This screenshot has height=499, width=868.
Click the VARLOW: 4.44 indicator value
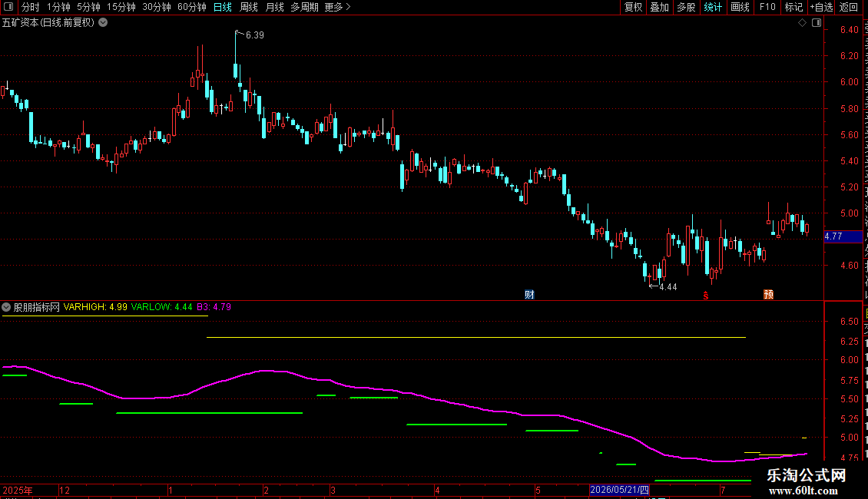[x=161, y=307]
